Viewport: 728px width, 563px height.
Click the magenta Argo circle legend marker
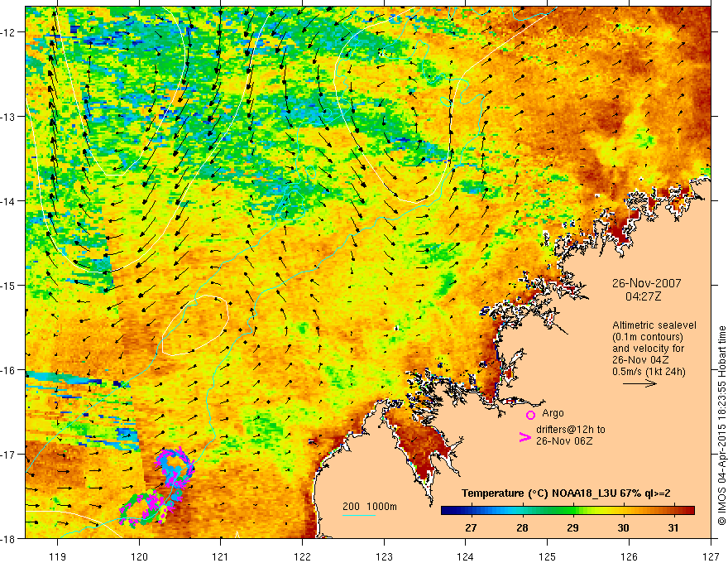point(530,415)
